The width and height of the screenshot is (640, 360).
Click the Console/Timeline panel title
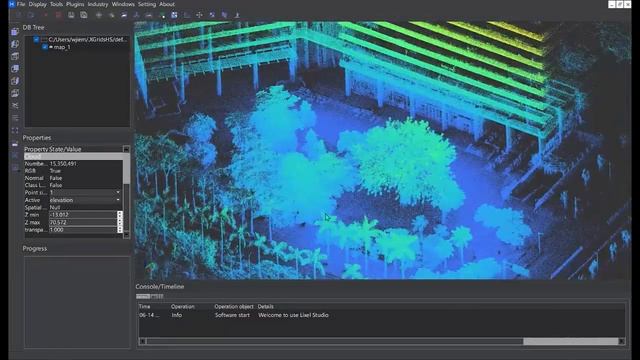(160, 287)
